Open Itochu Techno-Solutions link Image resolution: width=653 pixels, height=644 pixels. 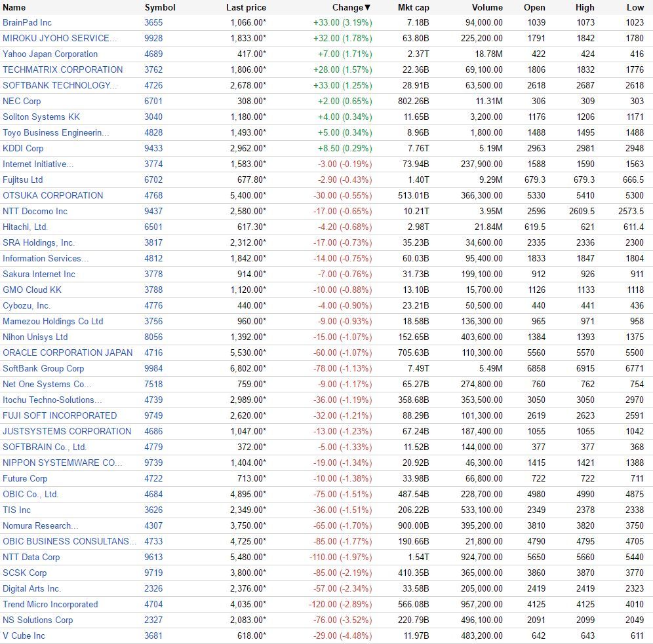click(52, 400)
